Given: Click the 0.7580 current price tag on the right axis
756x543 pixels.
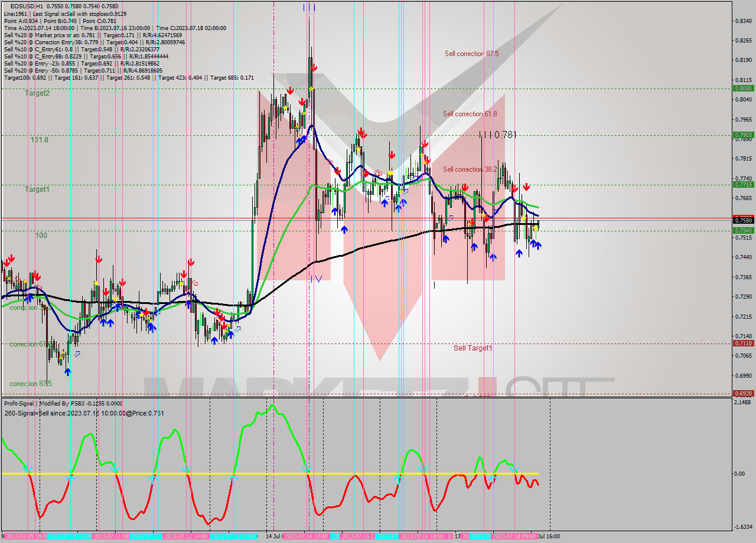Looking at the screenshot, I should coord(745,219).
